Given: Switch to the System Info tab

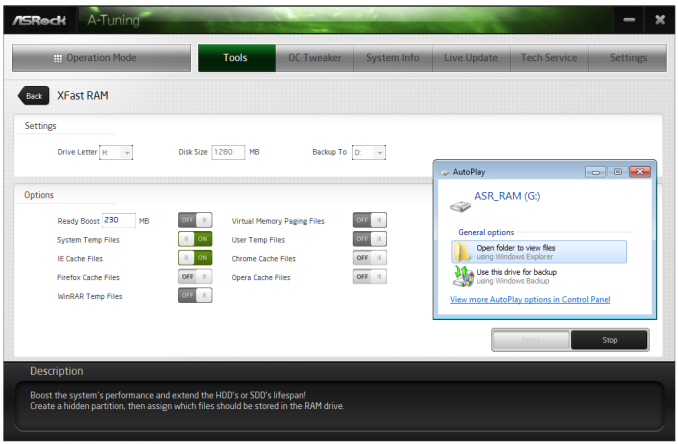Looking at the screenshot, I should pos(393,58).
